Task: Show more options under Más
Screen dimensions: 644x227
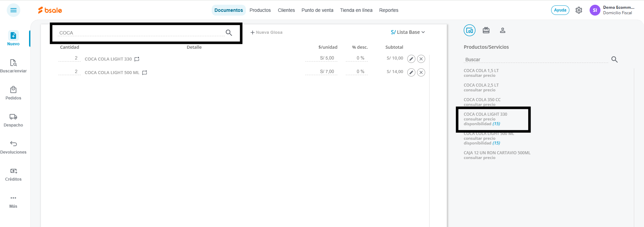Action: [x=13, y=201]
